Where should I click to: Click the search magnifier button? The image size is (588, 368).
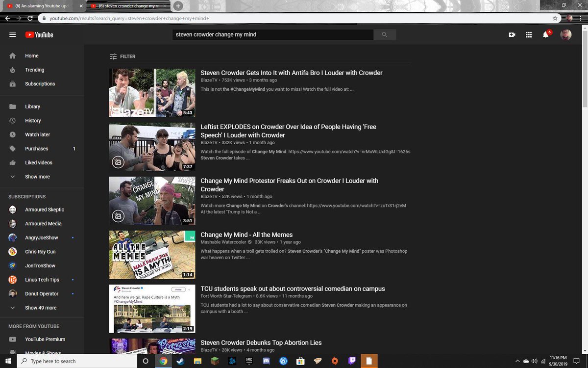[385, 35]
